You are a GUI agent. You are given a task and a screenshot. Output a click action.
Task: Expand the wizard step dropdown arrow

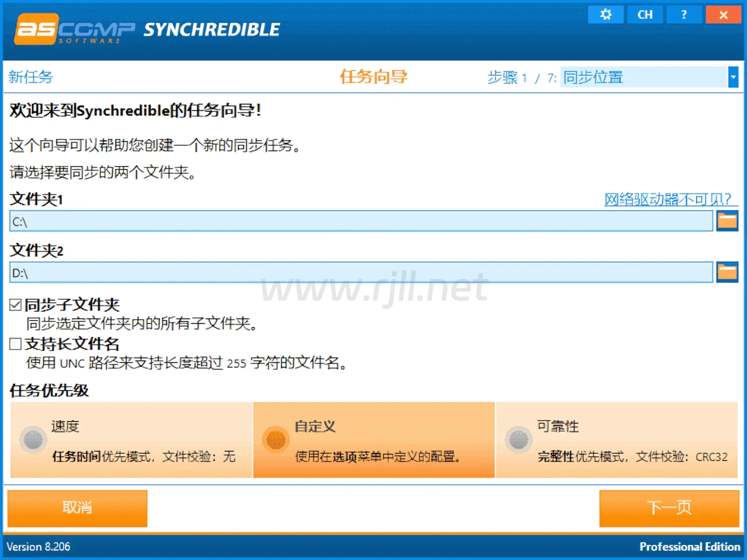click(x=733, y=77)
